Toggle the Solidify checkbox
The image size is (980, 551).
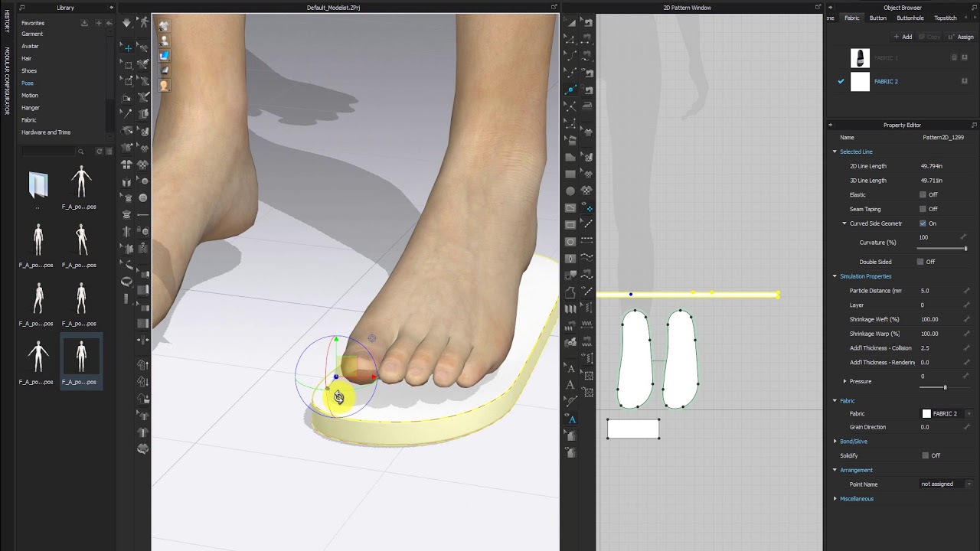[925, 455]
